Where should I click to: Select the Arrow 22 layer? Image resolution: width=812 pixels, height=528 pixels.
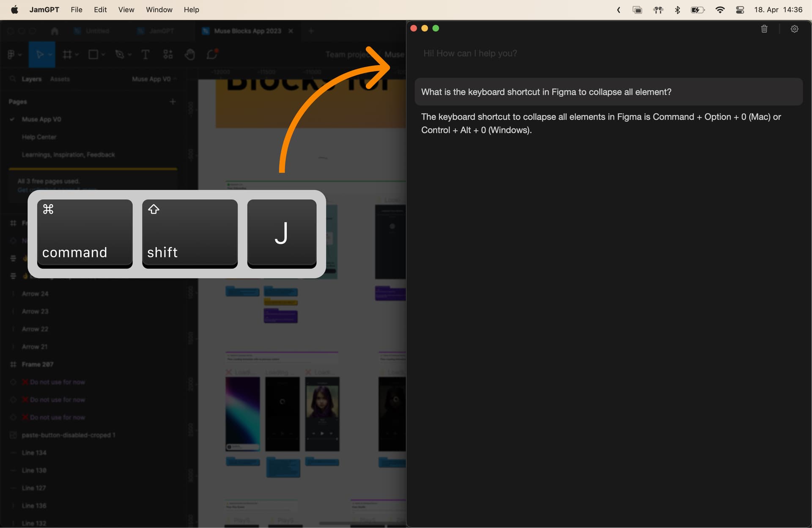point(35,329)
